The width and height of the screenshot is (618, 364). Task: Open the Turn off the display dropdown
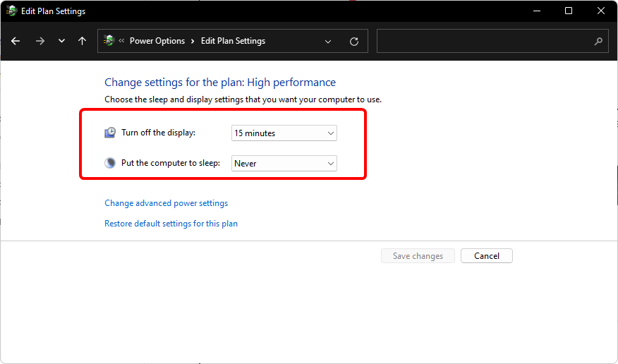[284, 133]
